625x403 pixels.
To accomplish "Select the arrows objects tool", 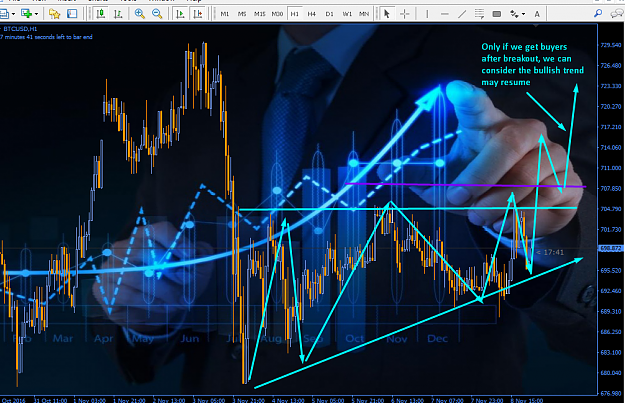I will pyautogui.click(x=514, y=14).
